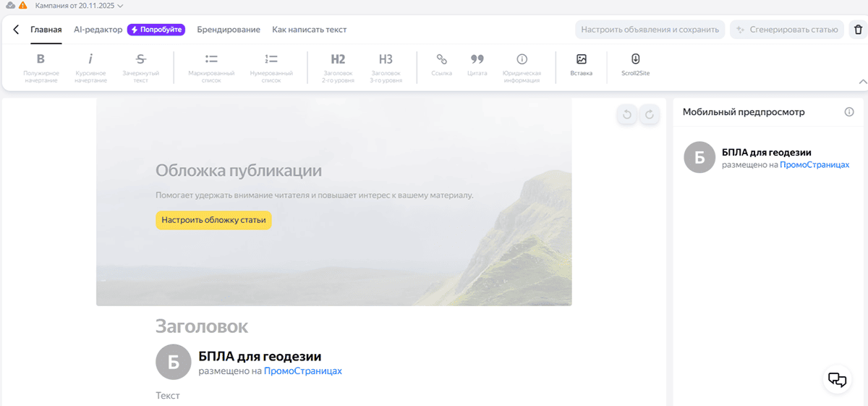868x406 pixels.
Task: Open the Scroll2Site tool
Action: tap(635, 64)
